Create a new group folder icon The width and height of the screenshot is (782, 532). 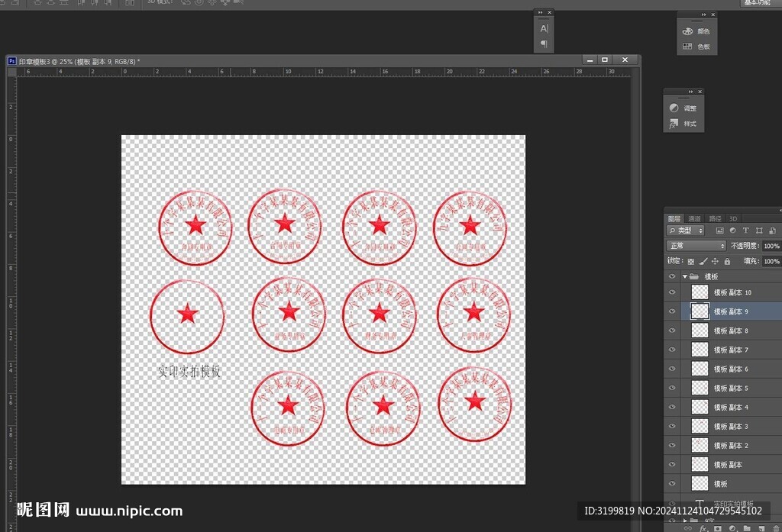coord(747,528)
